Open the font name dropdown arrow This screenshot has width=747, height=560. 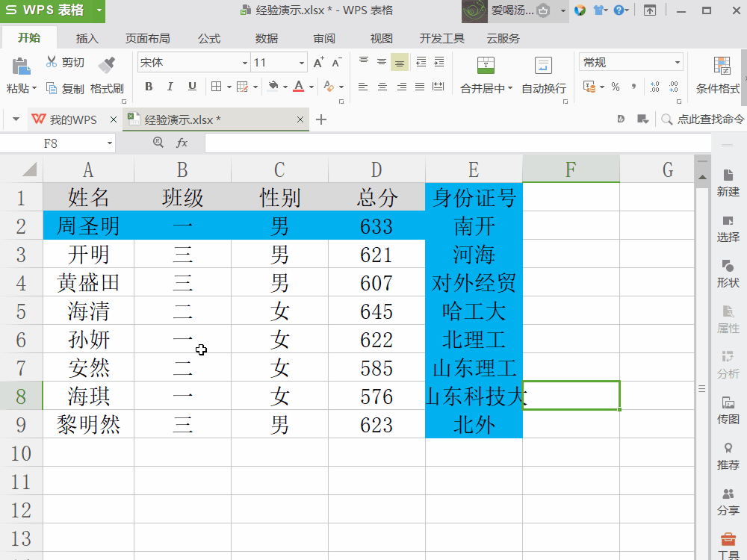pyautogui.click(x=246, y=62)
